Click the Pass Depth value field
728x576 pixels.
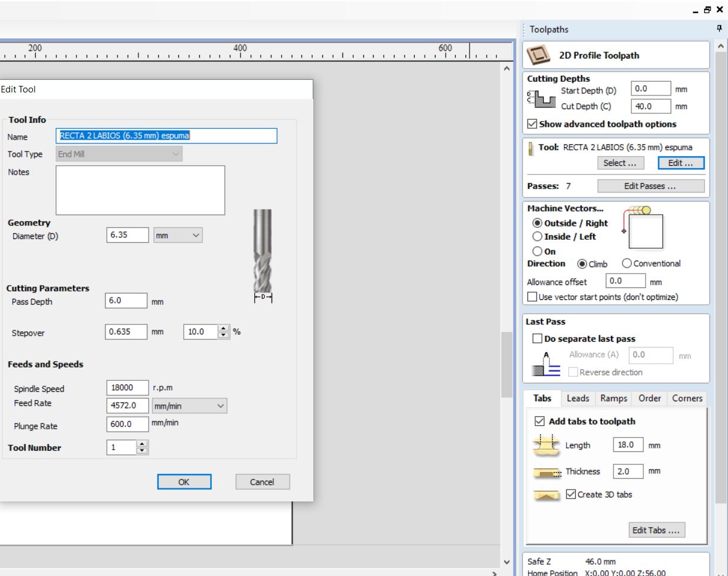(126, 301)
